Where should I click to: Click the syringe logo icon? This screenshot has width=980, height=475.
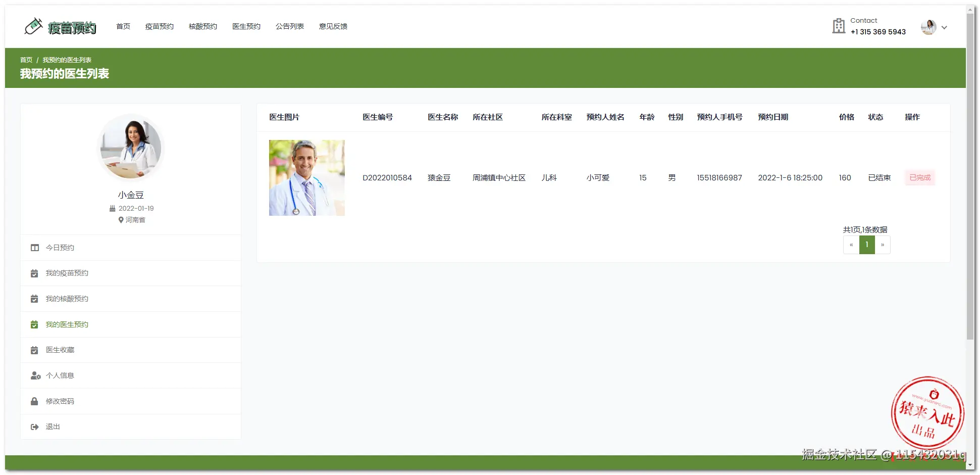33,26
